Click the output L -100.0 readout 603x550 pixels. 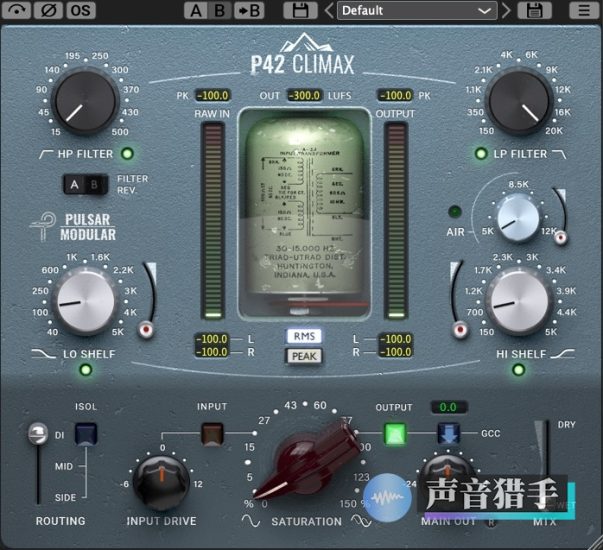396,339
